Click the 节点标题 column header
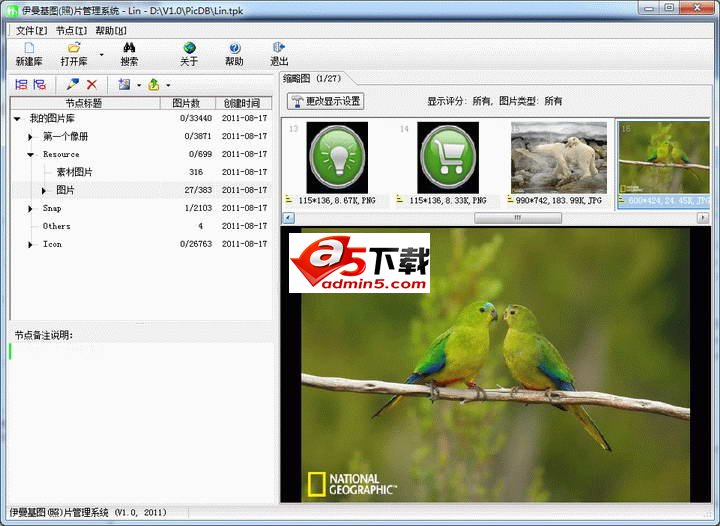 85,103
